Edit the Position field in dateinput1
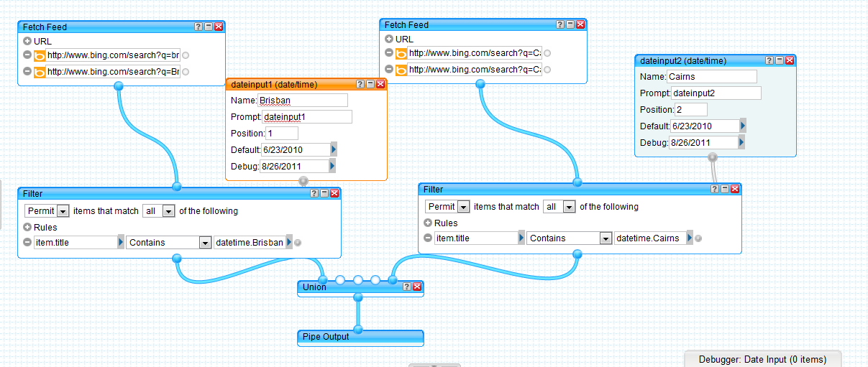Image resolution: width=868 pixels, height=367 pixels. click(x=282, y=133)
